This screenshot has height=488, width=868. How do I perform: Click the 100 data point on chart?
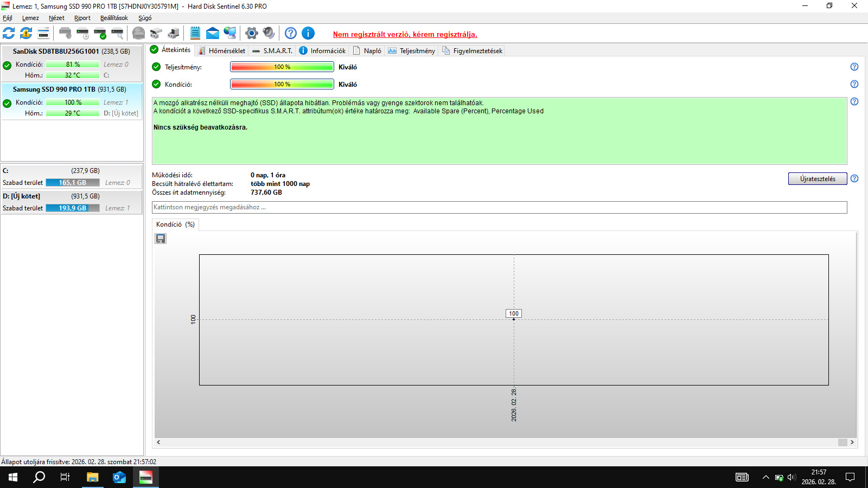514,319
